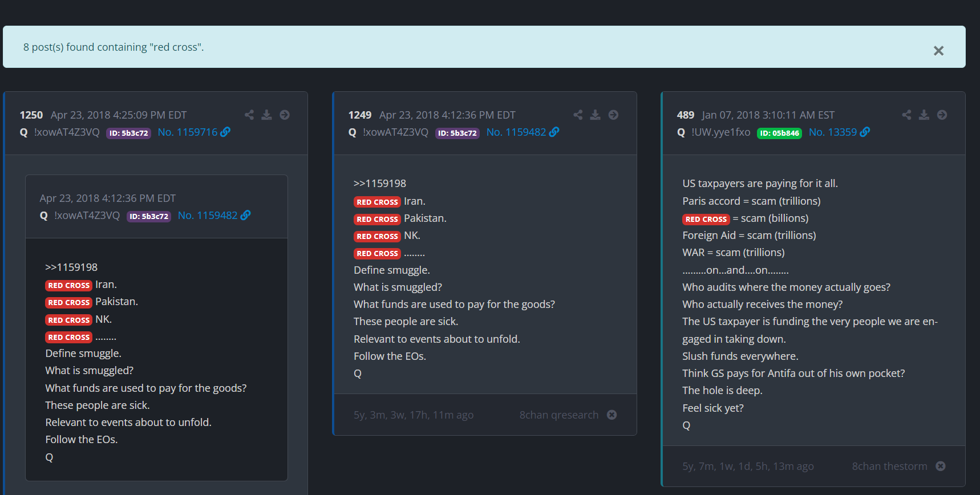Click post number 1249

pos(360,115)
